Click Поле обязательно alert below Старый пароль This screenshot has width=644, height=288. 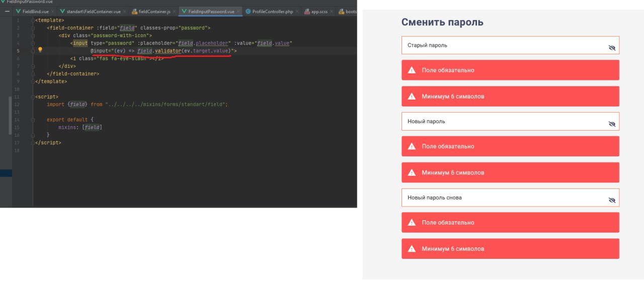tap(510, 70)
